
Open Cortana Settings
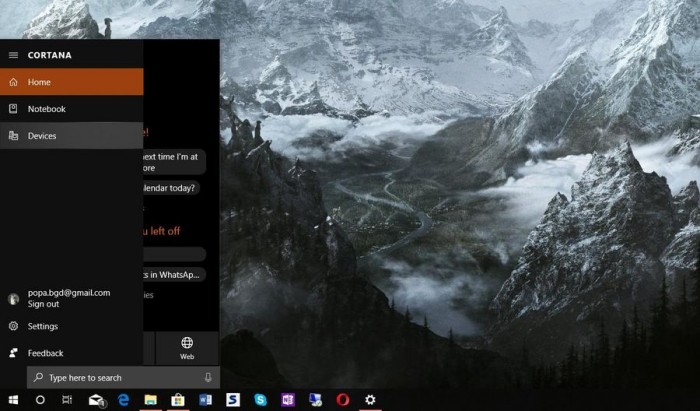pyautogui.click(x=71, y=326)
